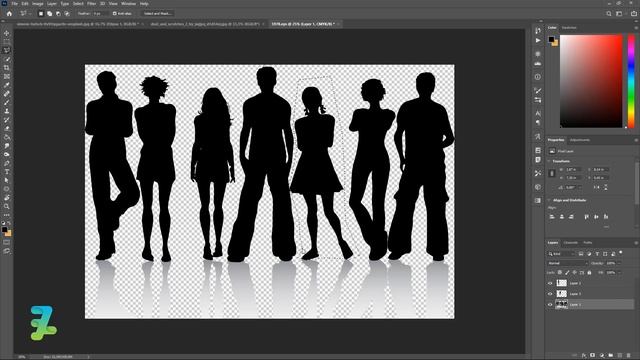The width and height of the screenshot is (640, 360).
Task: Open the search icon at top right
Action: 609,13
